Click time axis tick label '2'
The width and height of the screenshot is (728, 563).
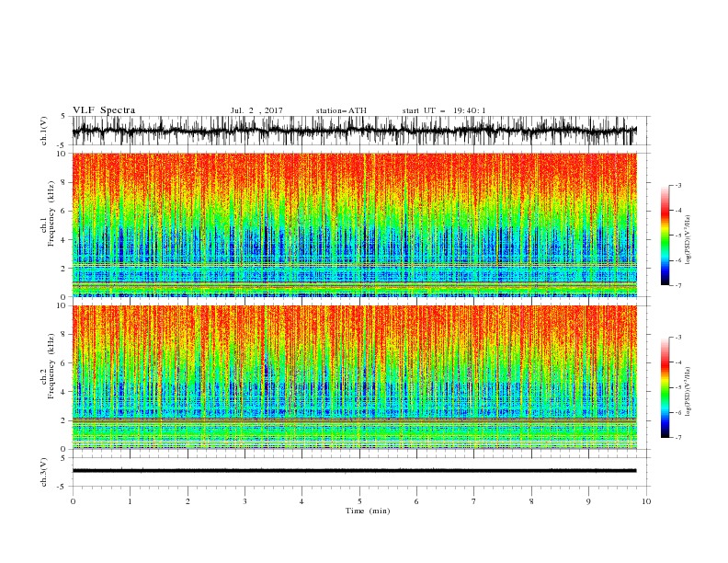pos(188,501)
